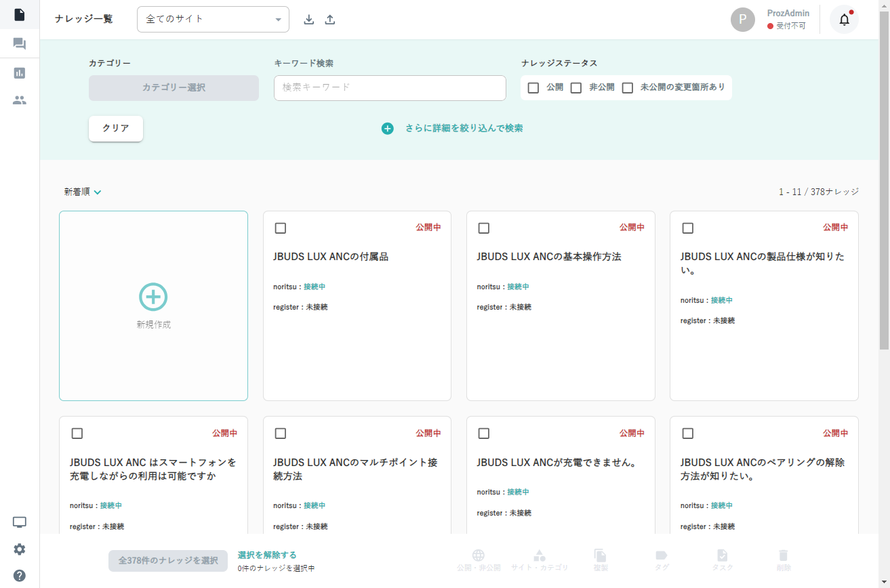Check the 未公開の変更箇所あり filter checkbox
Viewport: 890px width, 588px height.
coord(628,88)
